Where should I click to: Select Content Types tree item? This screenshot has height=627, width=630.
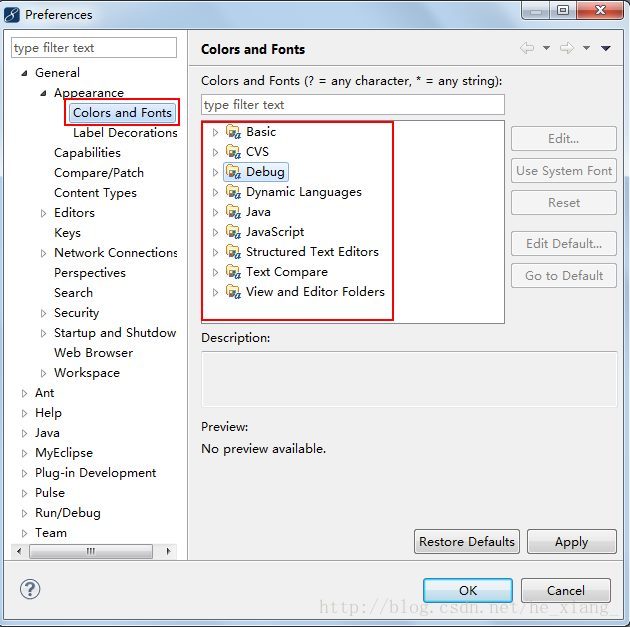point(95,193)
